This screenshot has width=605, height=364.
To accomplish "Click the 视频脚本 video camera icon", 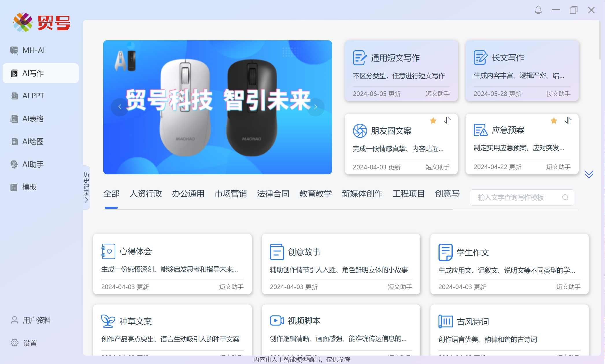I will 277,321.
